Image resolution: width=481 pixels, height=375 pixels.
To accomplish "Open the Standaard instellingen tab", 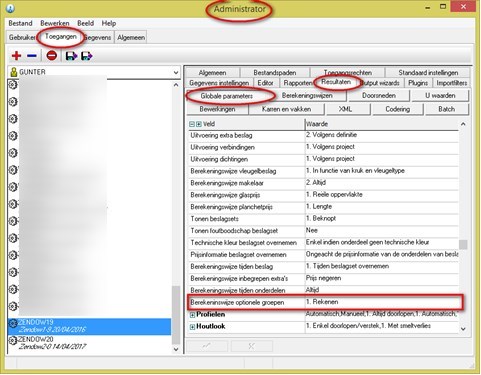I will [428, 72].
